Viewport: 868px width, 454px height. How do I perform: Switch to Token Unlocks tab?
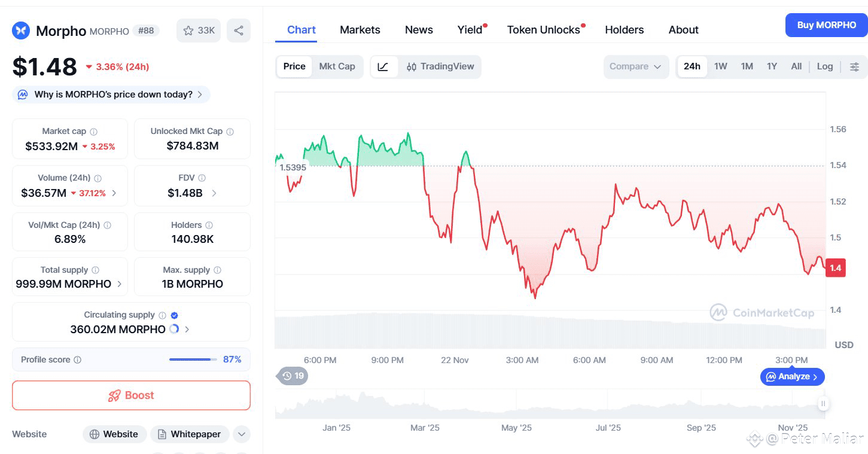tap(543, 30)
